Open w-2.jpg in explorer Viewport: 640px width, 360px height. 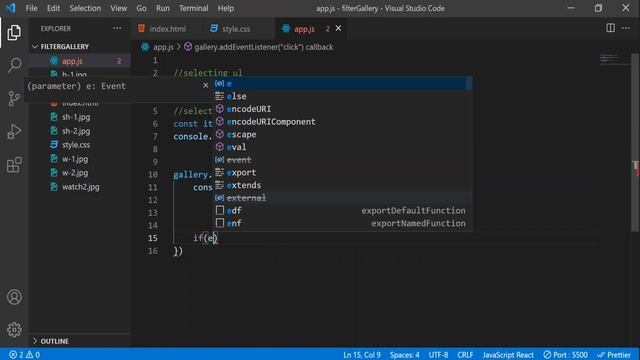(75, 173)
